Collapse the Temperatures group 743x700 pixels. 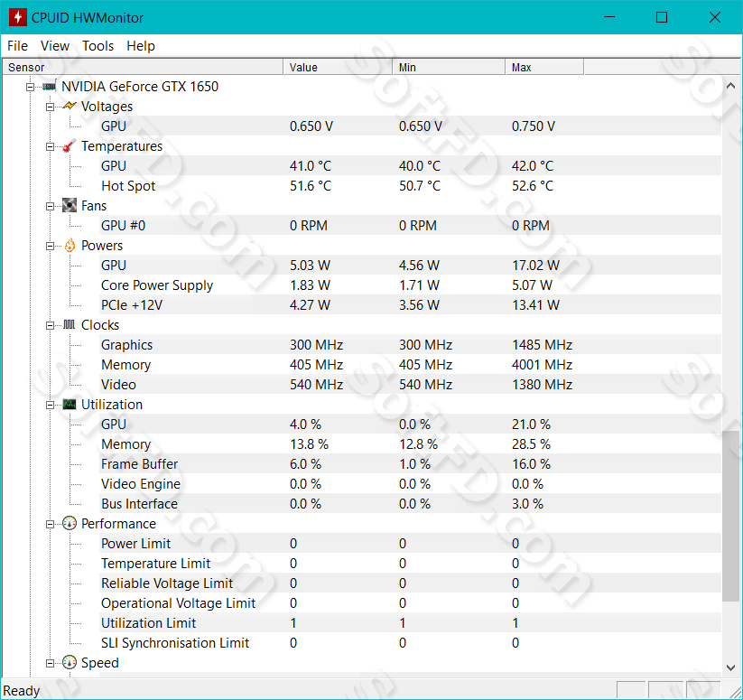pos(50,146)
